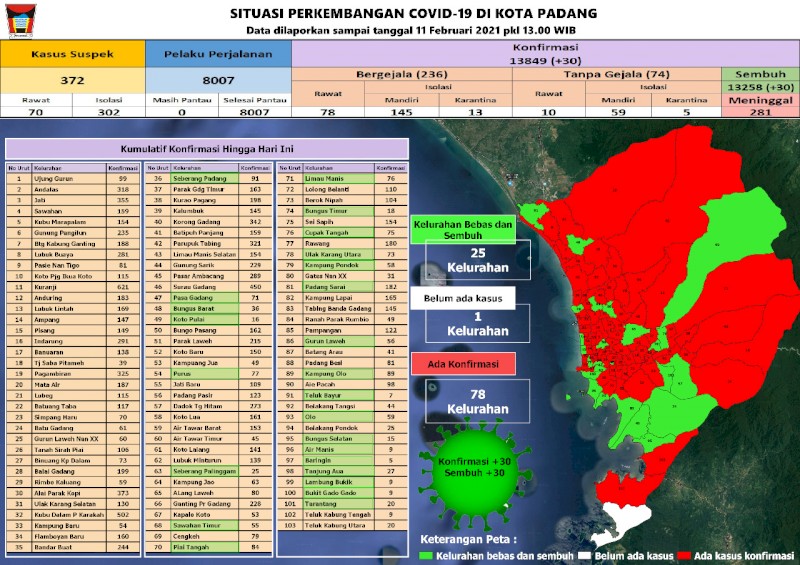
Task: Click the 'Lubuk Buaya' kelurahan cell
Action: (x=69, y=254)
